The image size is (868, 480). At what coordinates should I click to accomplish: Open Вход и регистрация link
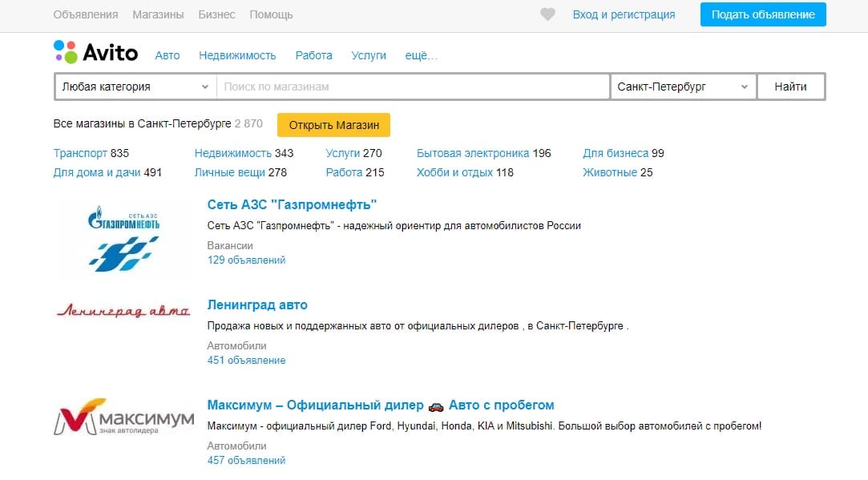pos(624,14)
